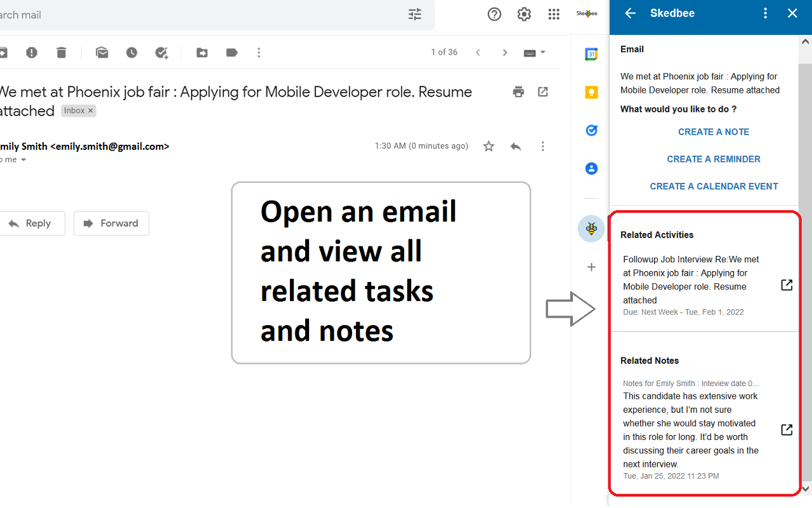Viewport: 812px width, 508px height.
Task: Open the Followup Job Interview activity externally
Action: 787,285
